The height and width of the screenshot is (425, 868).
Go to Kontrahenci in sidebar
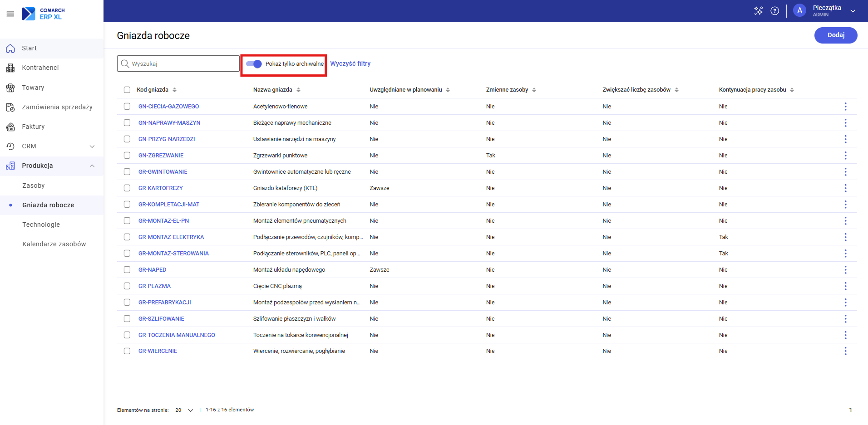point(40,68)
